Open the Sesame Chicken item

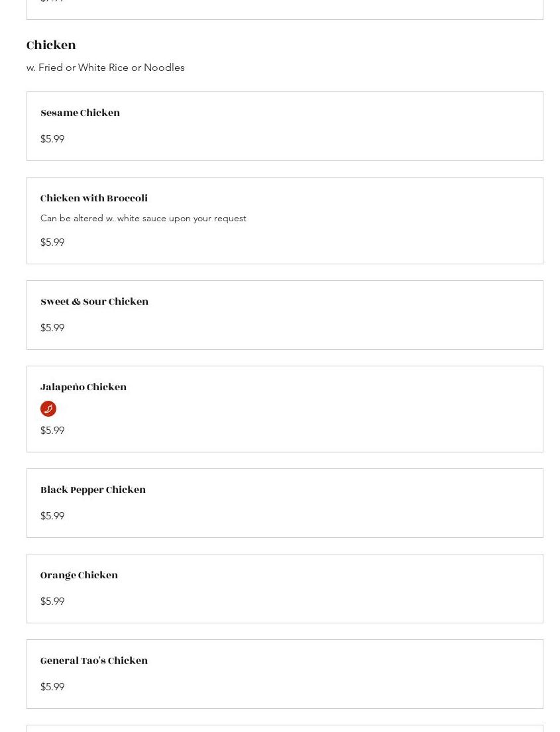click(80, 113)
